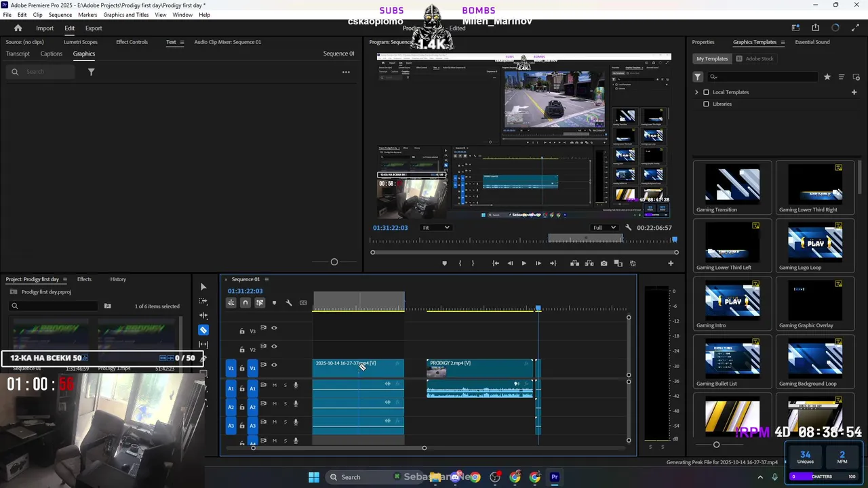868x488 pixels.
Task: Open the Text panel hamburger menu
Action: (182, 42)
